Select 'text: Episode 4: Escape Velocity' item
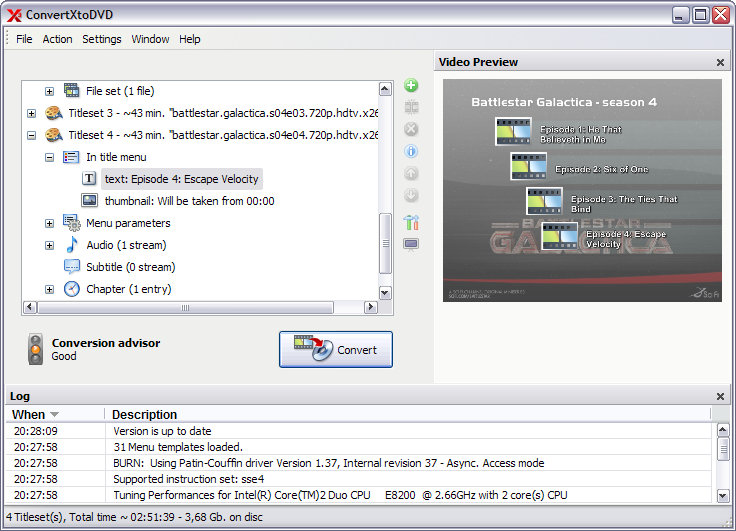The height and width of the screenshot is (531, 736). coord(182,179)
